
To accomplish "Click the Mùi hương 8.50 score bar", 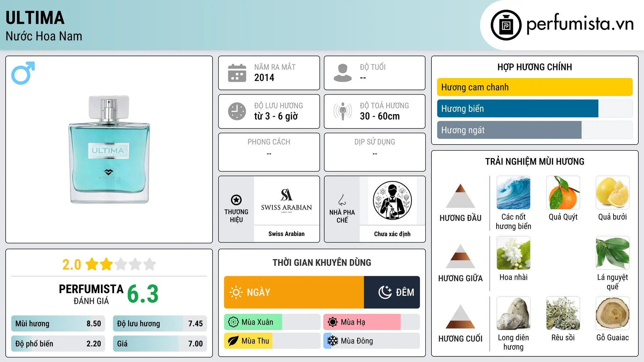I will pyautogui.click(x=58, y=324).
